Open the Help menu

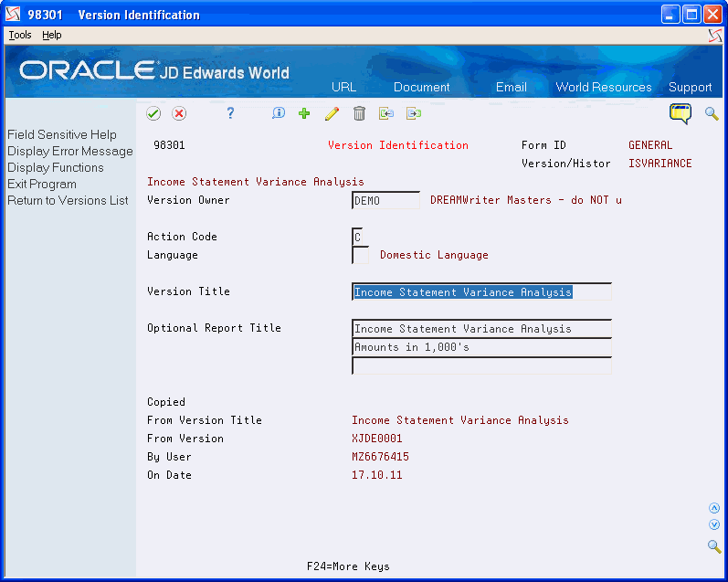51,35
